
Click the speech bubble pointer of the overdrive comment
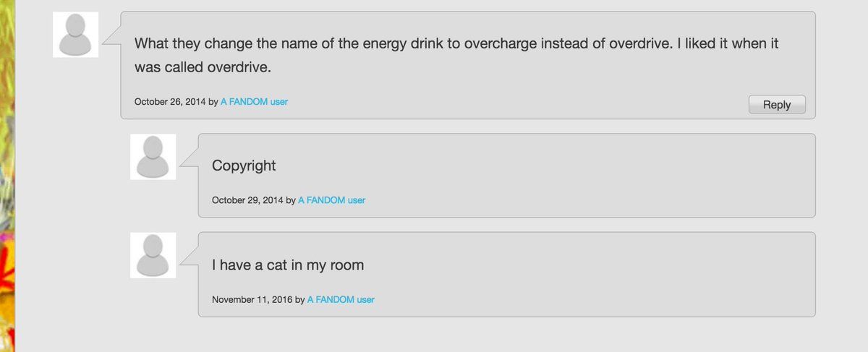coord(111,38)
